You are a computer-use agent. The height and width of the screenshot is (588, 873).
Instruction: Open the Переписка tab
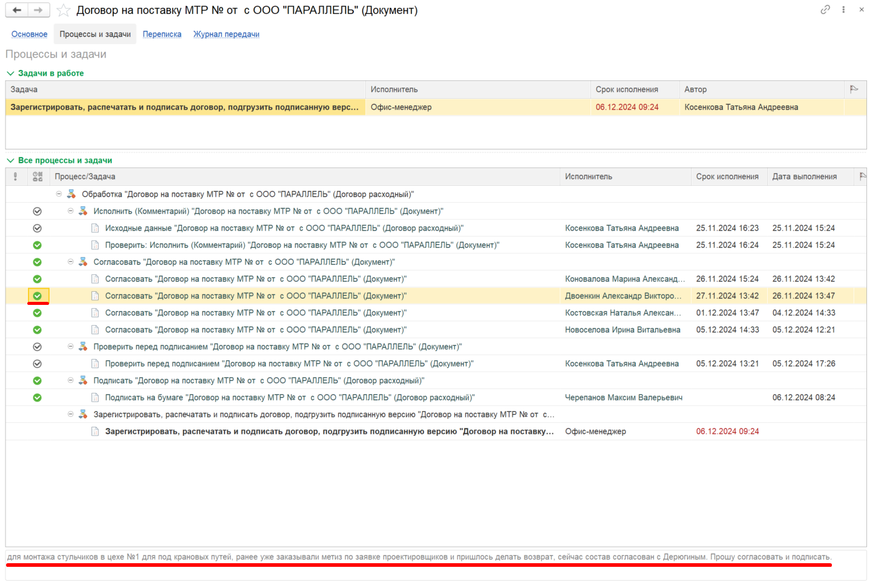point(162,34)
